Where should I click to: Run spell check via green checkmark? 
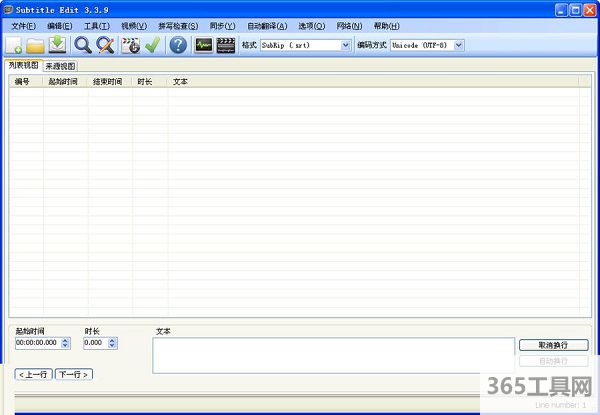[x=152, y=45]
